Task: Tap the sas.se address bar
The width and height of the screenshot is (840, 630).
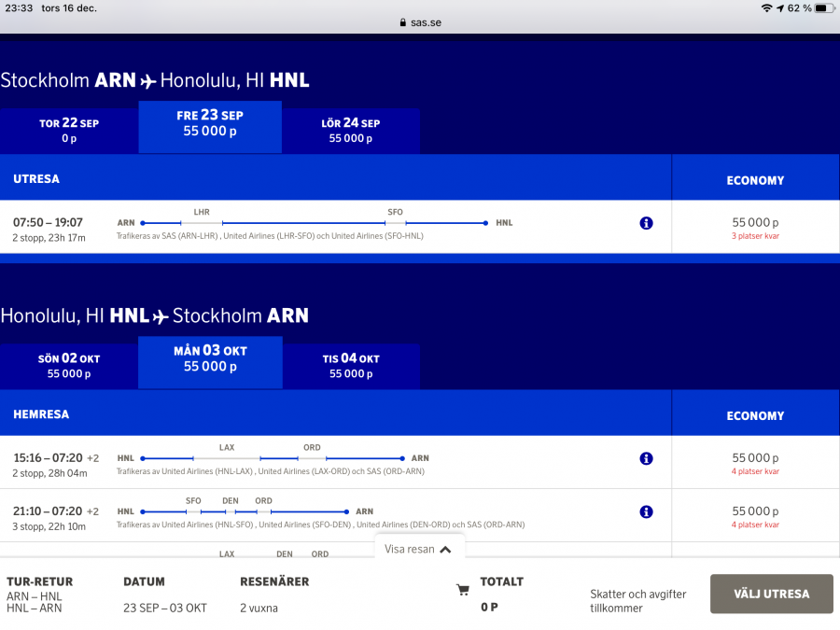Action: 420,22
